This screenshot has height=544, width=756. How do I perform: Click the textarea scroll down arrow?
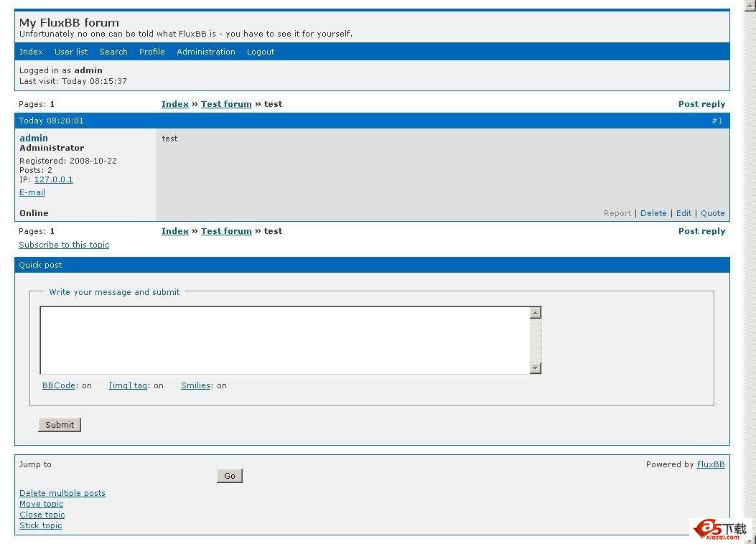535,368
